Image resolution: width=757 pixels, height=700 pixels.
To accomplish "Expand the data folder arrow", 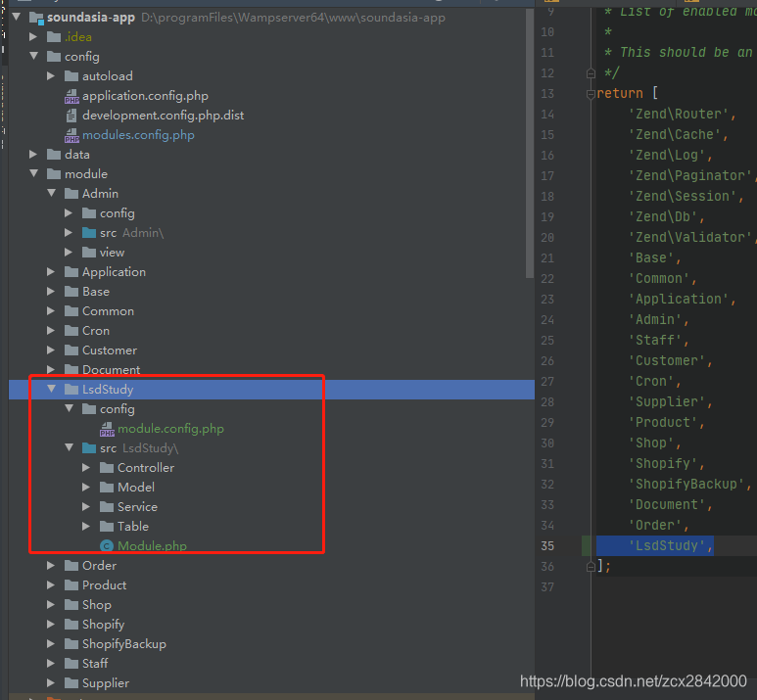I will point(33,154).
